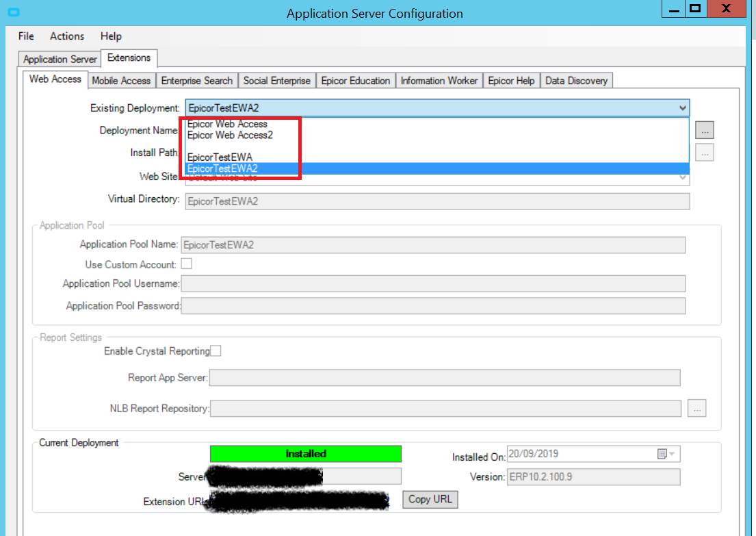Screen dimensions: 756x536
Task: Open the Help menu
Action: (x=111, y=36)
